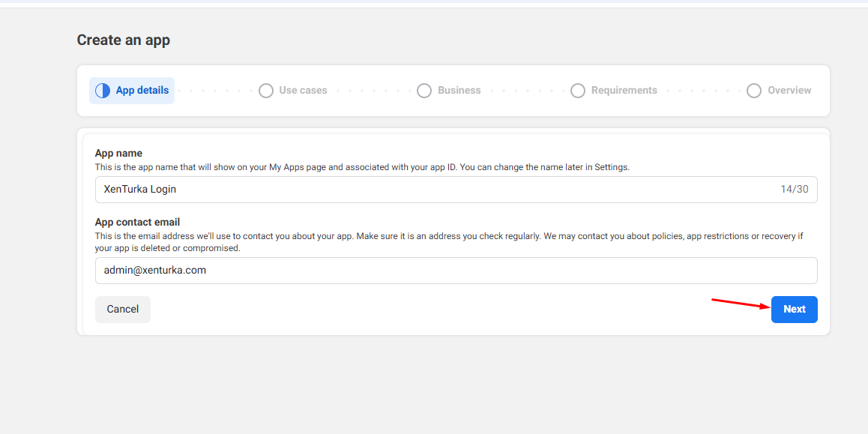This screenshot has height=434, width=868.
Task: Click the Use cases step circle icon
Action: 266,91
